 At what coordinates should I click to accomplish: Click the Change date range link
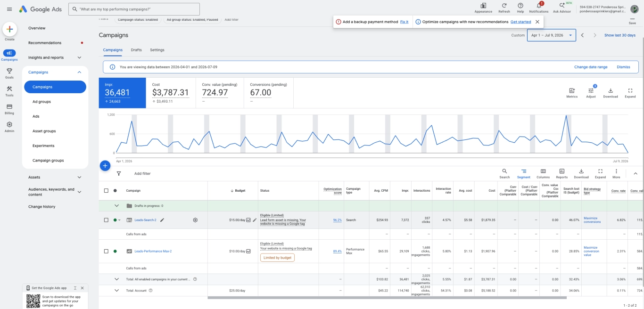pos(591,67)
